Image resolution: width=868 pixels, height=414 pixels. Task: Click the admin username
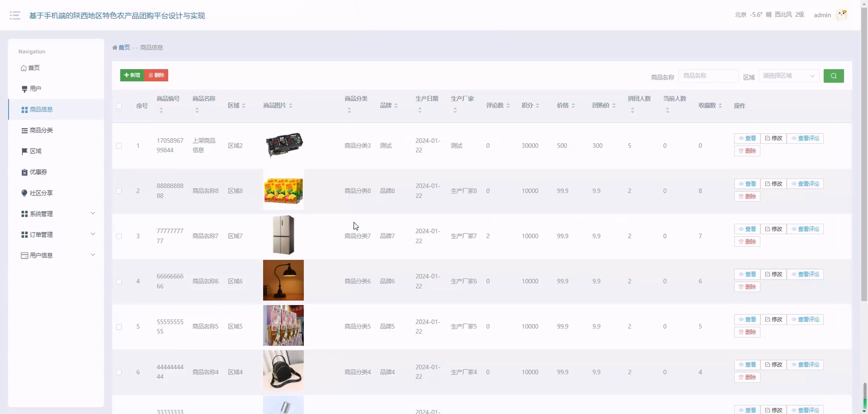pos(822,15)
